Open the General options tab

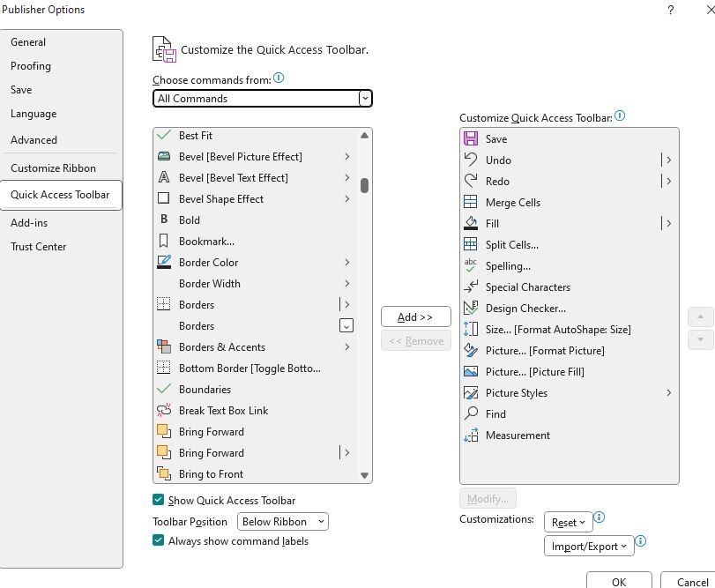tap(61, 42)
